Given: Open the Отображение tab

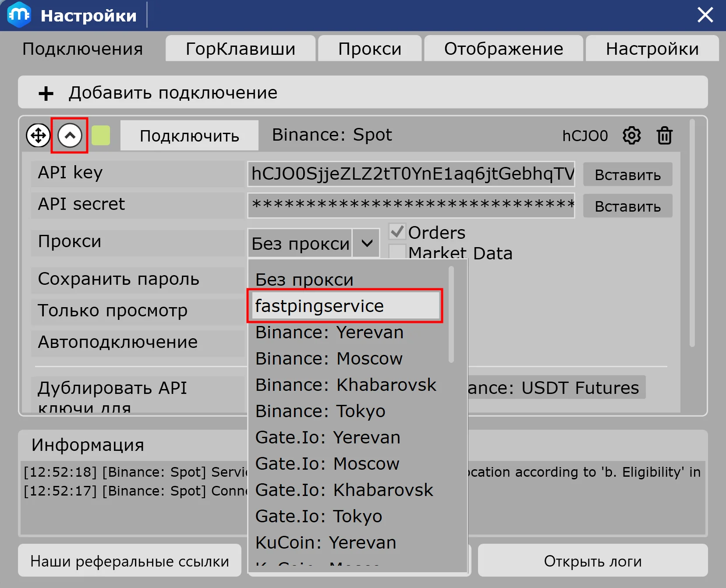Looking at the screenshot, I should pyautogui.click(x=503, y=49).
